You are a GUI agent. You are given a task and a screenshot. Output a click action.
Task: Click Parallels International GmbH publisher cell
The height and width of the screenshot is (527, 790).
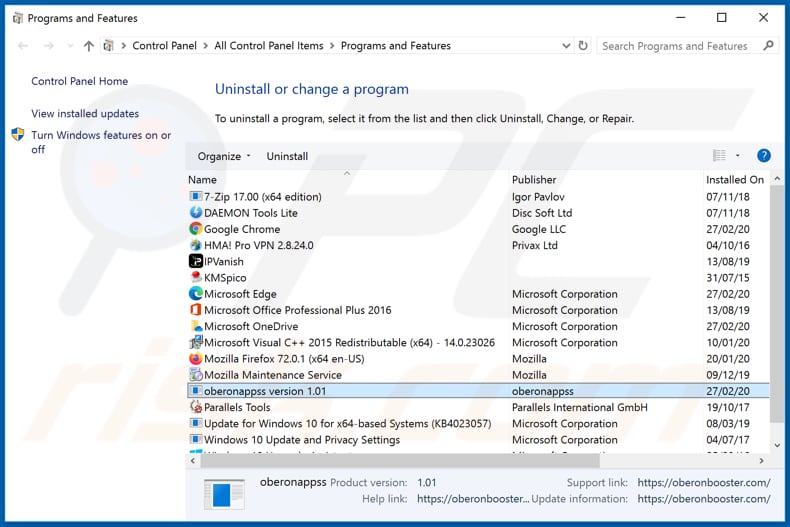[x=579, y=407]
